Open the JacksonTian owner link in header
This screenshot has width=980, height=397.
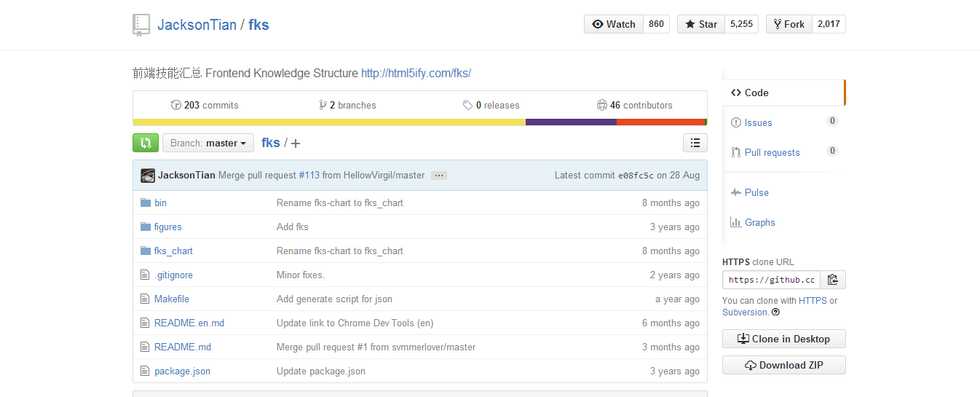pyautogui.click(x=197, y=25)
